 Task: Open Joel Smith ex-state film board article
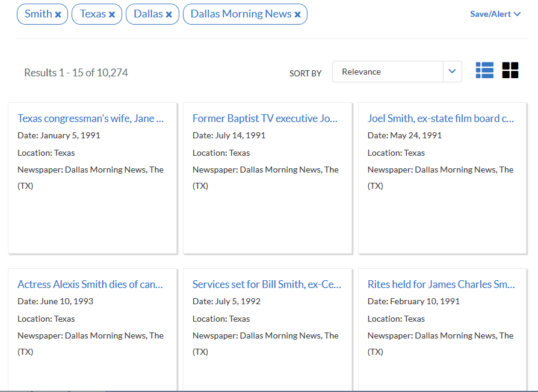point(441,118)
